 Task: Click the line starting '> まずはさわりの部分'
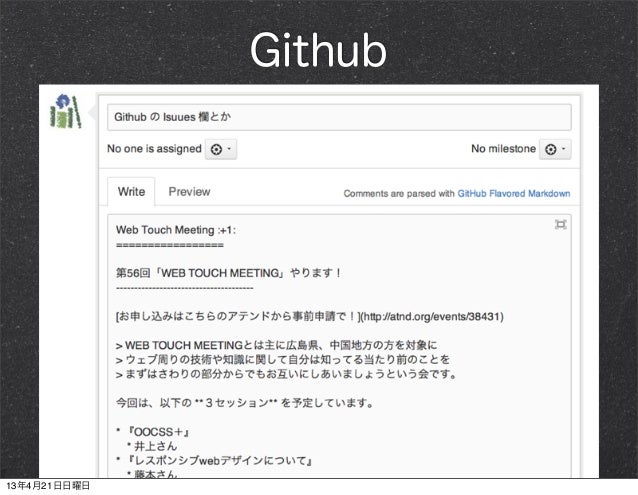pos(286,374)
